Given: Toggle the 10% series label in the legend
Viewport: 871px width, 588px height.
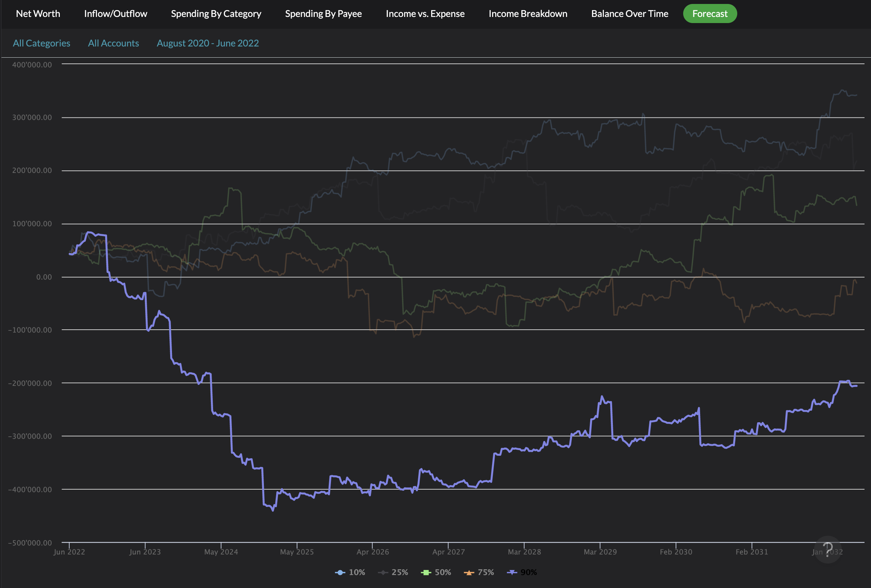Looking at the screenshot, I should pyautogui.click(x=357, y=572).
